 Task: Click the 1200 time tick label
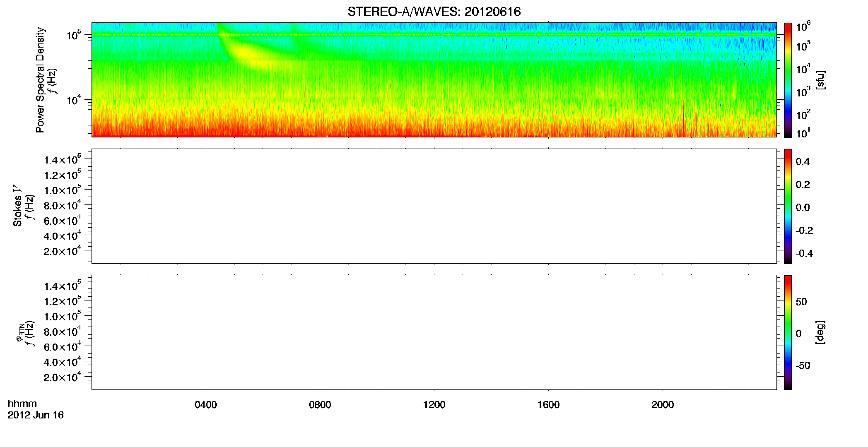pyautogui.click(x=434, y=405)
